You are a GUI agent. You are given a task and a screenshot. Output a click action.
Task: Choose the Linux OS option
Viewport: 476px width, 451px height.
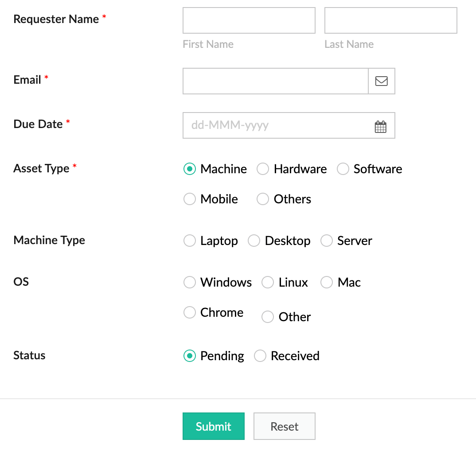point(268,282)
